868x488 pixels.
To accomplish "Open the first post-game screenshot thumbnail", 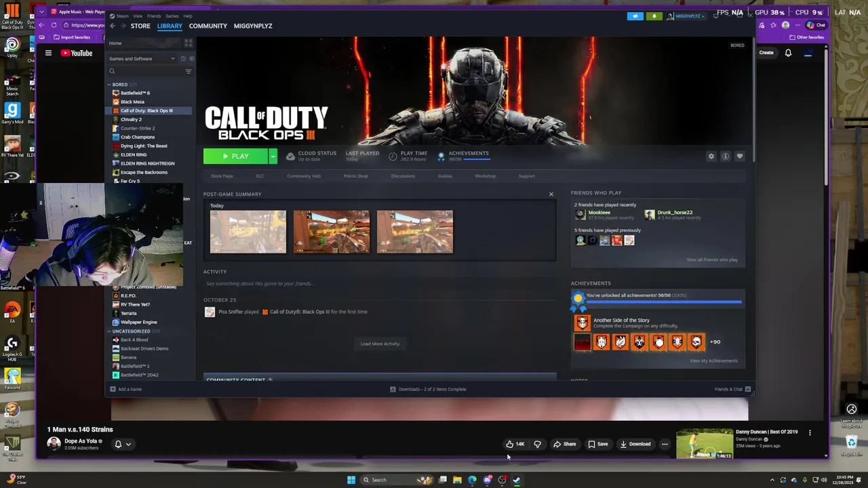I will 248,232.
